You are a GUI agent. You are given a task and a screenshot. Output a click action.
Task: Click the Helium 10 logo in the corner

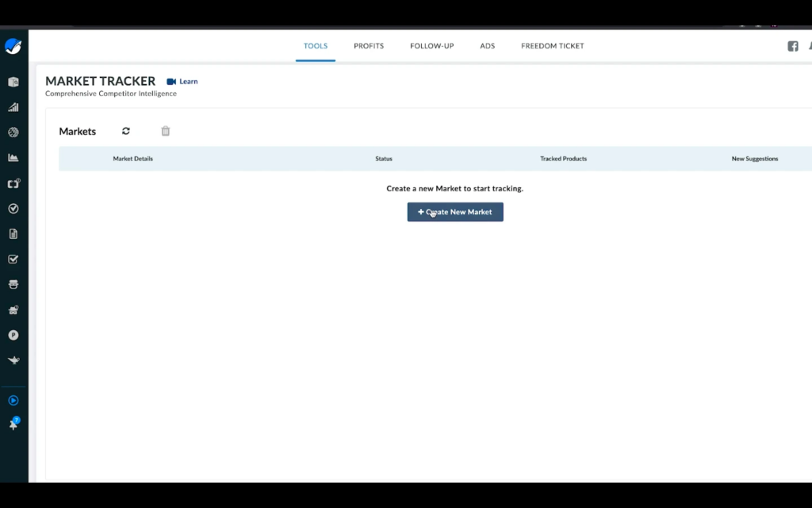pos(13,46)
